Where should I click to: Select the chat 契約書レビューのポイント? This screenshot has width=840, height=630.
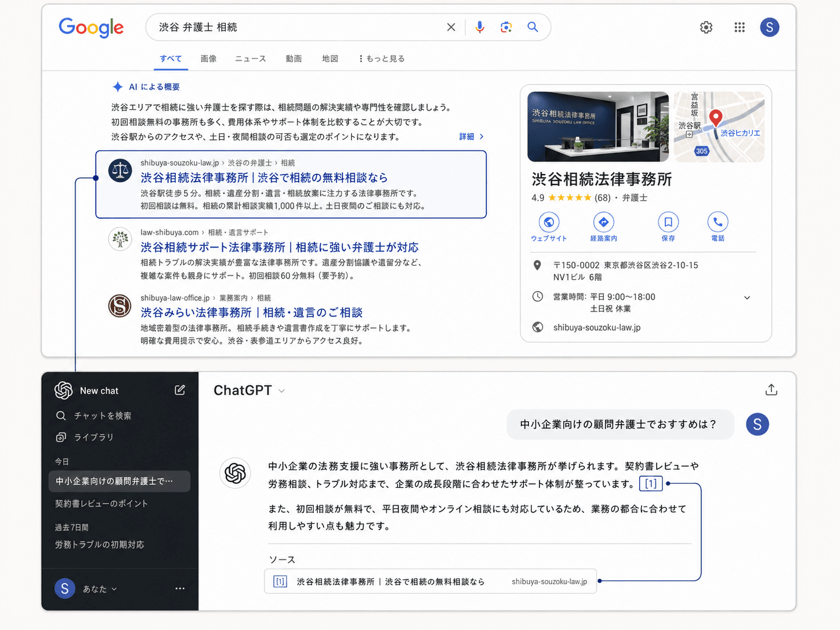click(102, 504)
